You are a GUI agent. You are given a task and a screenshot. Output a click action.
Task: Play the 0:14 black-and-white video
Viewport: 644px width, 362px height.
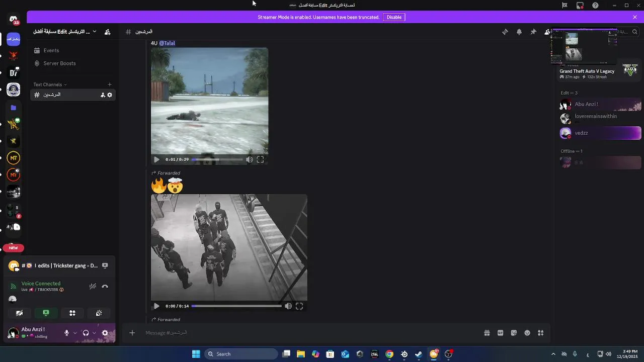click(x=156, y=306)
